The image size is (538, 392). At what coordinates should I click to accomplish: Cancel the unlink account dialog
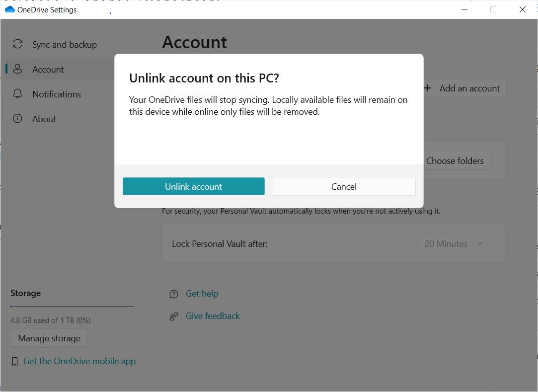point(344,186)
